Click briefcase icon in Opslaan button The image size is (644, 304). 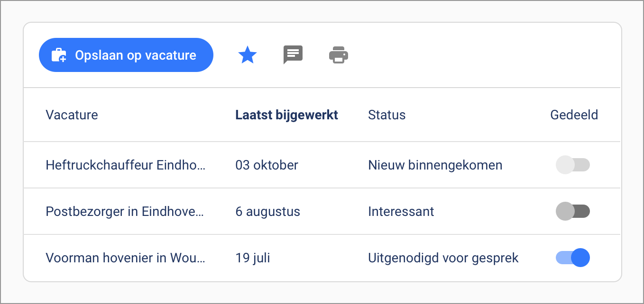pos(59,55)
